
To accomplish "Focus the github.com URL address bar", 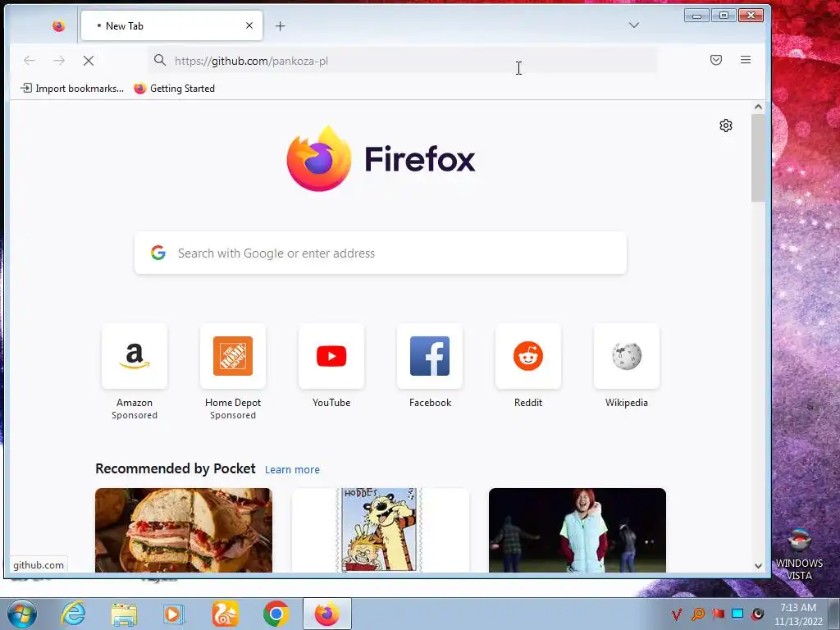I will [x=402, y=61].
